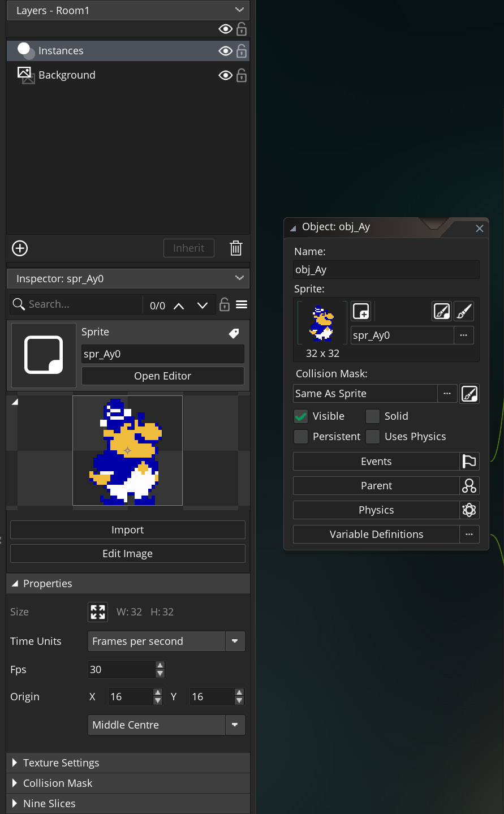Click the Events flag icon
Viewport: 504px width, 814px height.
(469, 462)
